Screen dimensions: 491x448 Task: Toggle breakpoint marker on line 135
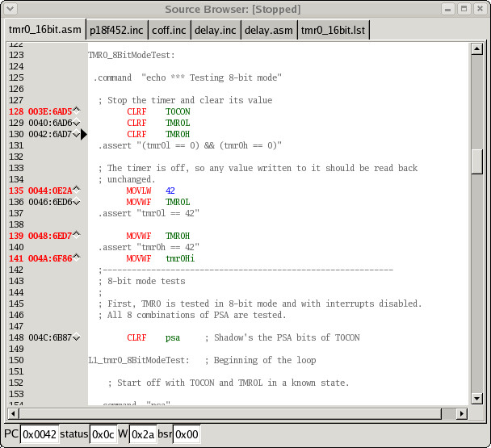click(x=77, y=190)
